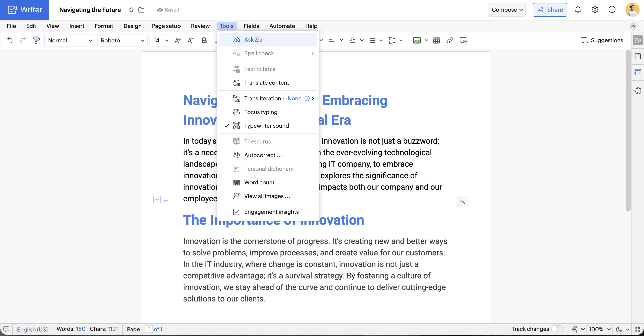Click the increase font size icon
Screen dimensions: 644x336
pyautogui.click(x=177, y=40)
